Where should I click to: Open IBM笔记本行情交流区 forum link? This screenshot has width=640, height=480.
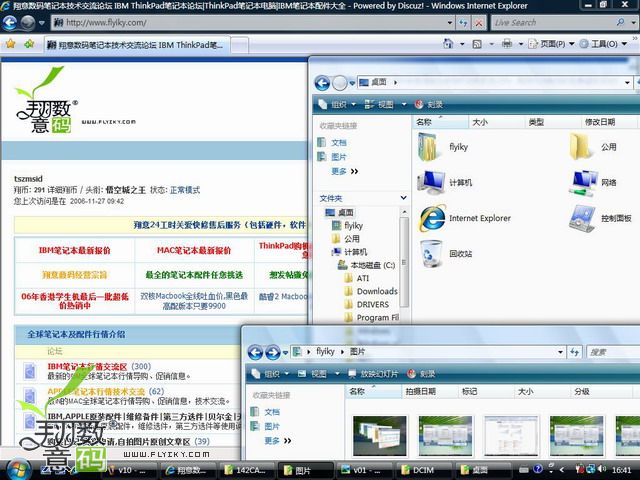click(87, 366)
